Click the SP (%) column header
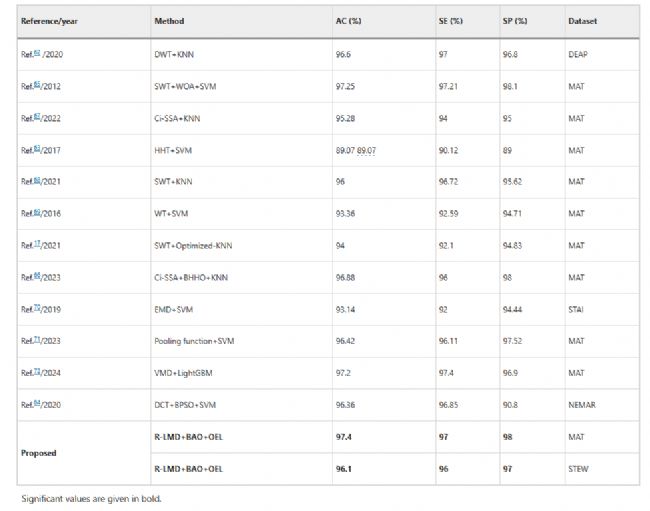The width and height of the screenshot is (650, 511). coord(518,20)
